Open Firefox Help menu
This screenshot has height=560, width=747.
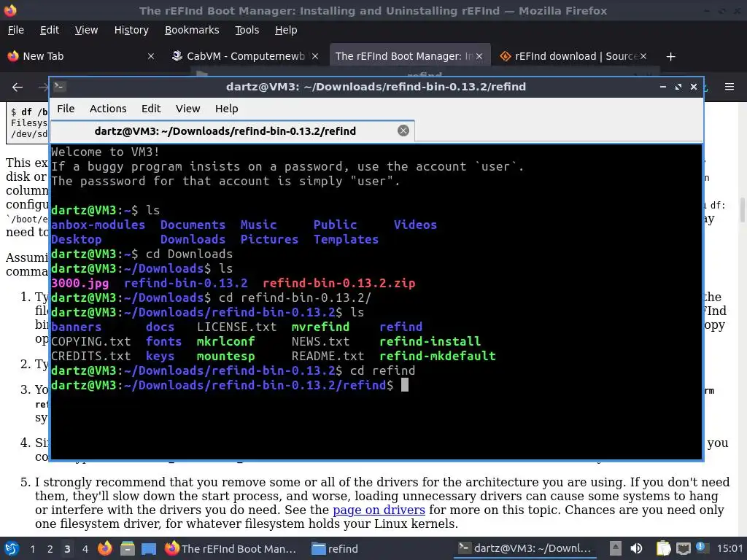(x=286, y=30)
